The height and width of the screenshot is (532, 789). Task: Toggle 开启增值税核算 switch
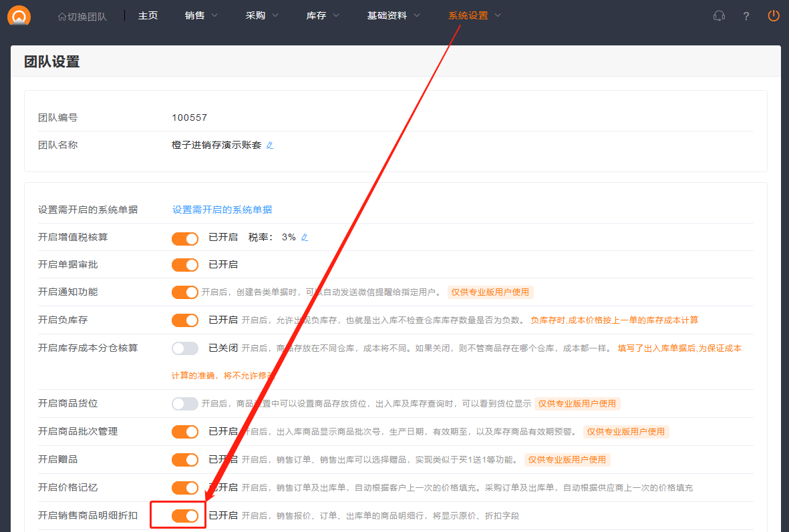tap(185, 238)
